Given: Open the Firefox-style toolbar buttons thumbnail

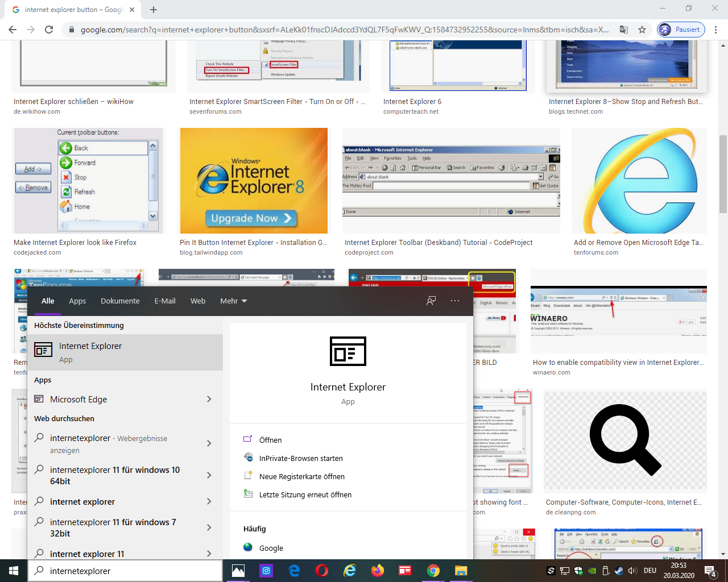Looking at the screenshot, I should tap(88, 181).
